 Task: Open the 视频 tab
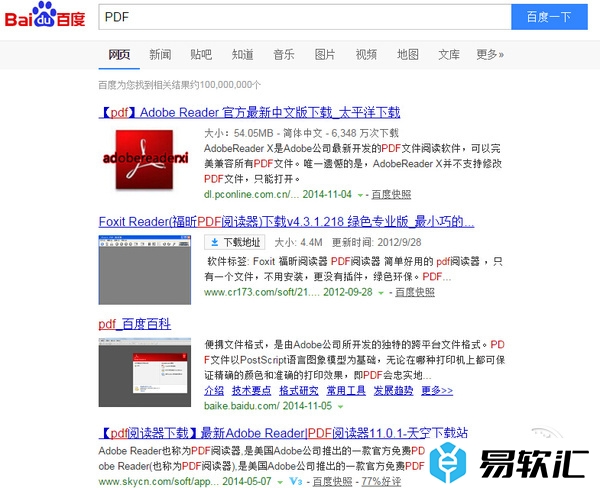(x=366, y=55)
